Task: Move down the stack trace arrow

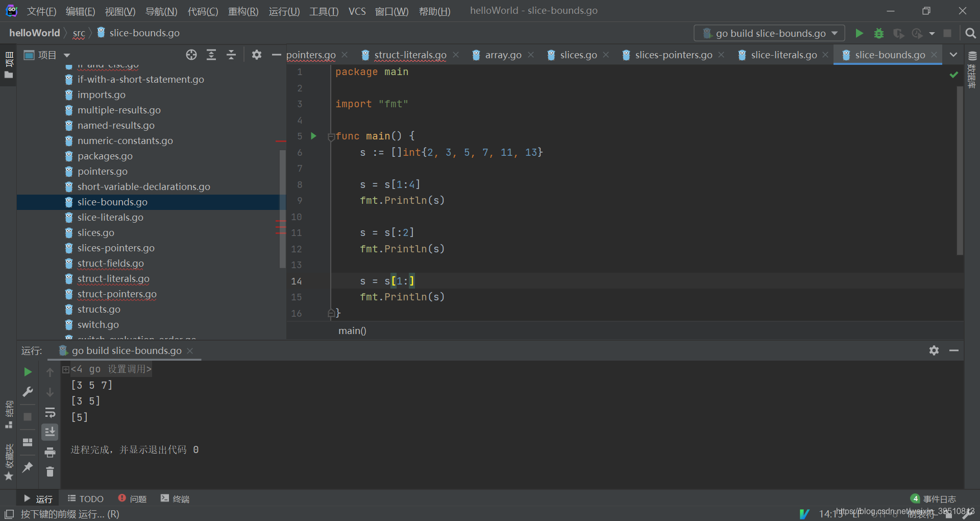Action: tap(50, 392)
